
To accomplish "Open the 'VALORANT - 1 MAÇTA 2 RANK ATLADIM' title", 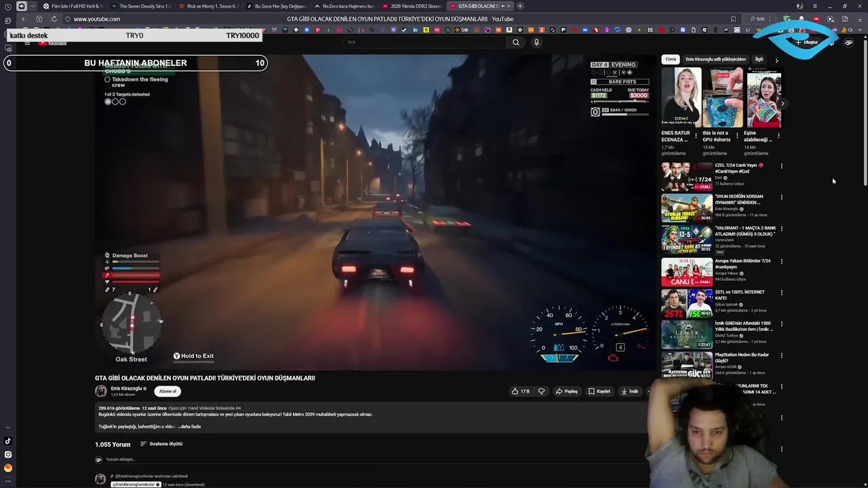I will coord(745,230).
